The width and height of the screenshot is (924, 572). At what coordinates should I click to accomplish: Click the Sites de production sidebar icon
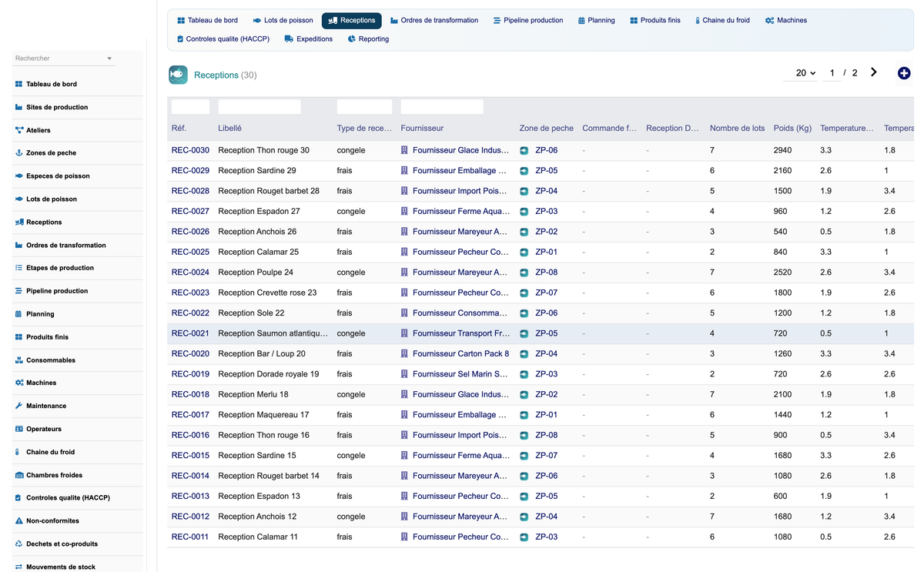[x=18, y=107]
